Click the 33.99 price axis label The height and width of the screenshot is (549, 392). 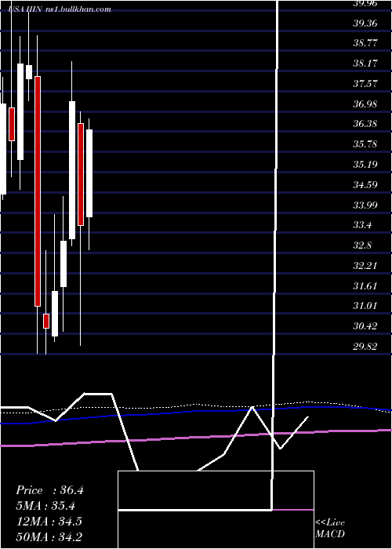(x=365, y=205)
